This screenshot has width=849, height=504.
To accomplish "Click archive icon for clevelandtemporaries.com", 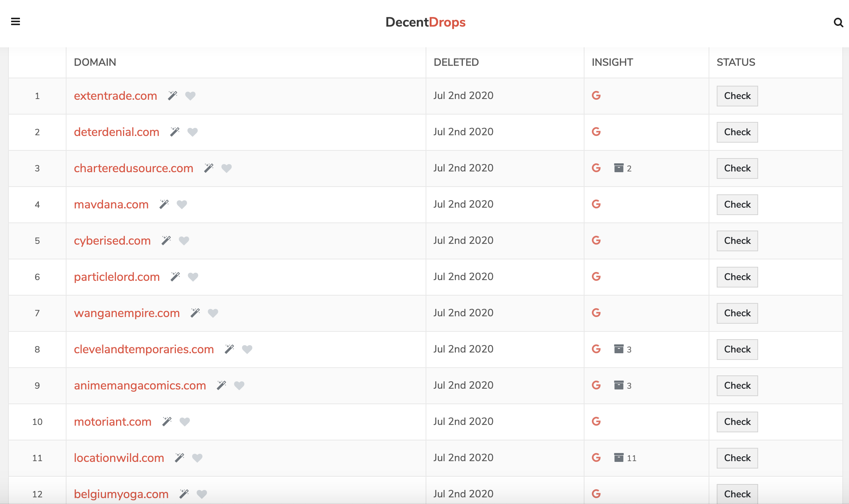I will (619, 349).
